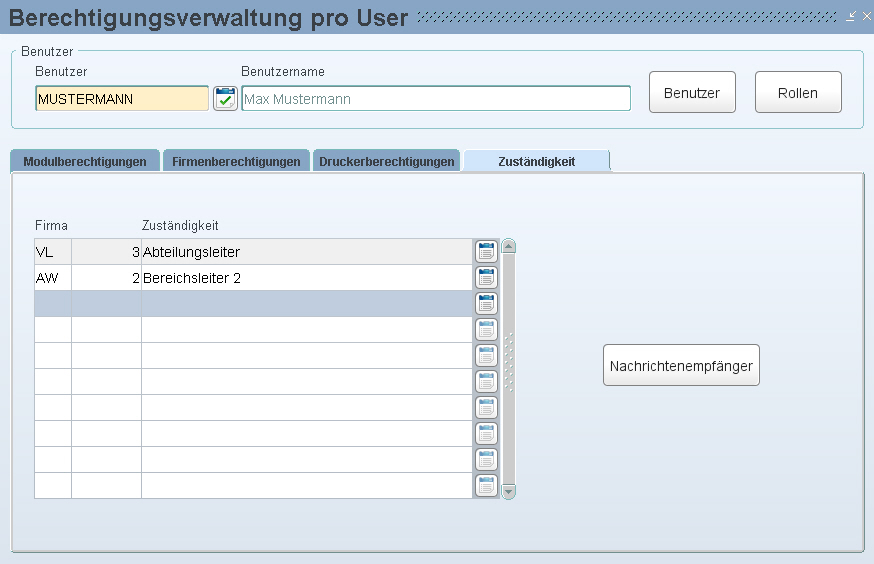Click the list icon in the highlighted empty row

486,304
